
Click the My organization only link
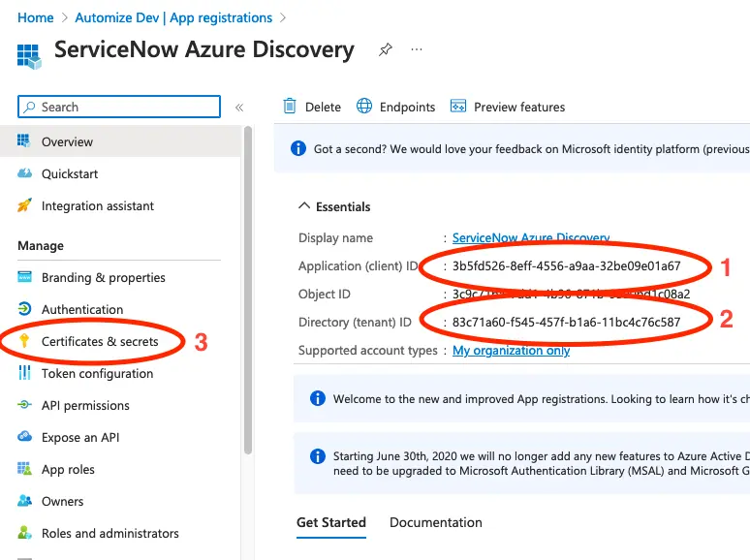coord(511,351)
